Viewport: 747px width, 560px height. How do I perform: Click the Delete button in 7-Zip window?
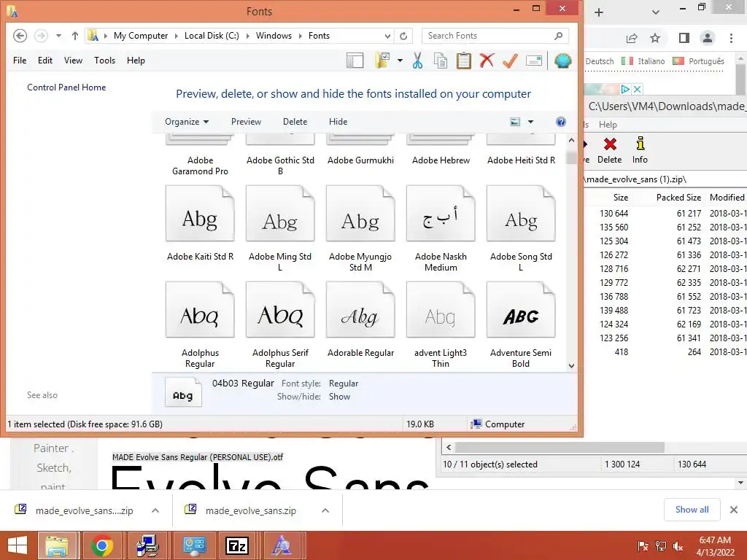coord(609,150)
